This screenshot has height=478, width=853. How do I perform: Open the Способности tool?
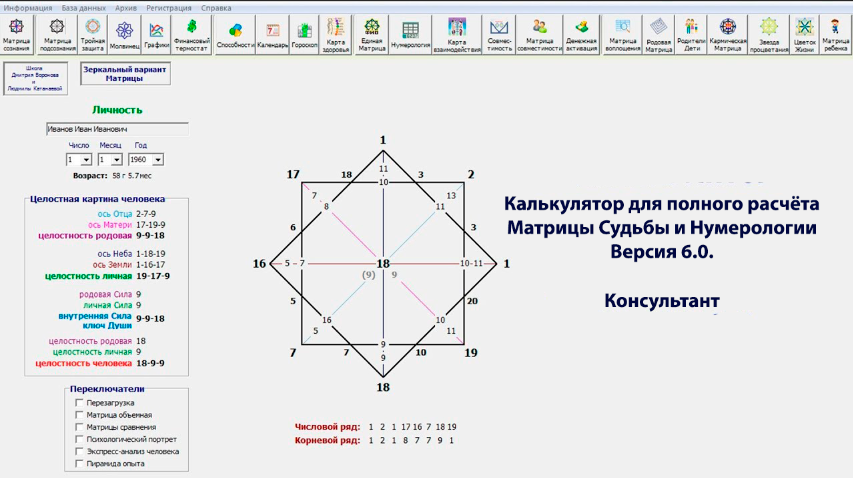tap(235, 35)
